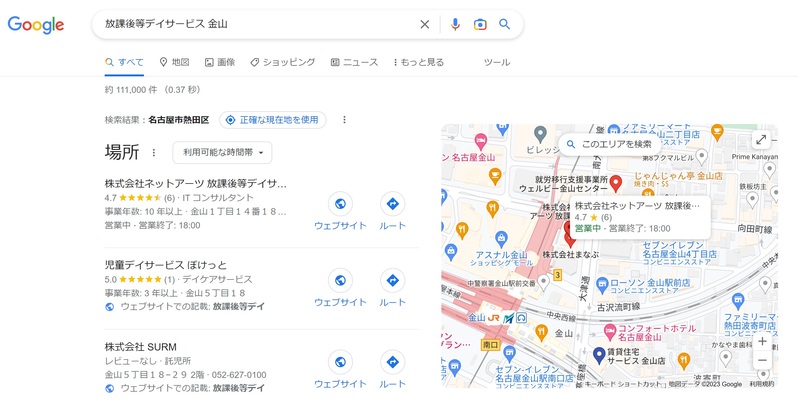Open the 株式会社 SURM listing

click(141, 347)
